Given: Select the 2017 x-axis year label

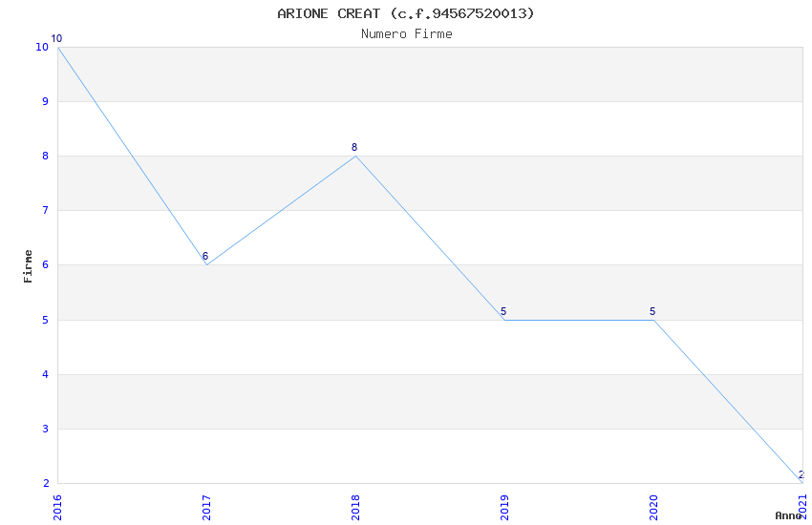Looking at the screenshot, I should pos(206,506).
